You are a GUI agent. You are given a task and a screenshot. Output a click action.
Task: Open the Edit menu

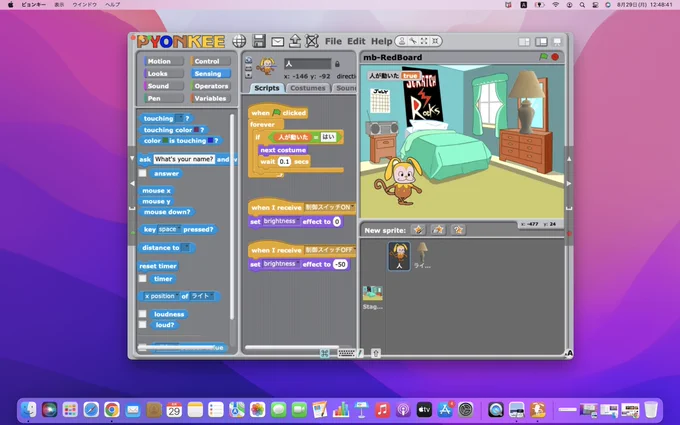pyautogui.click(x=356, y=41)
